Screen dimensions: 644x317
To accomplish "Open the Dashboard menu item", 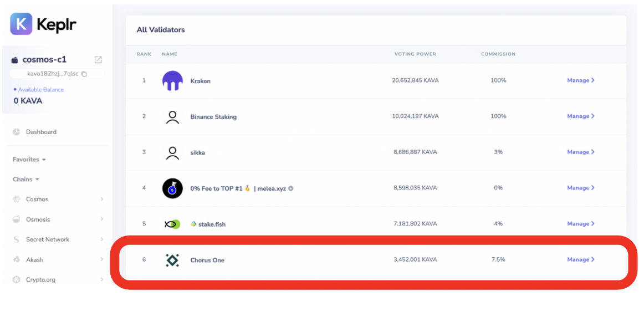I will 41,132.
